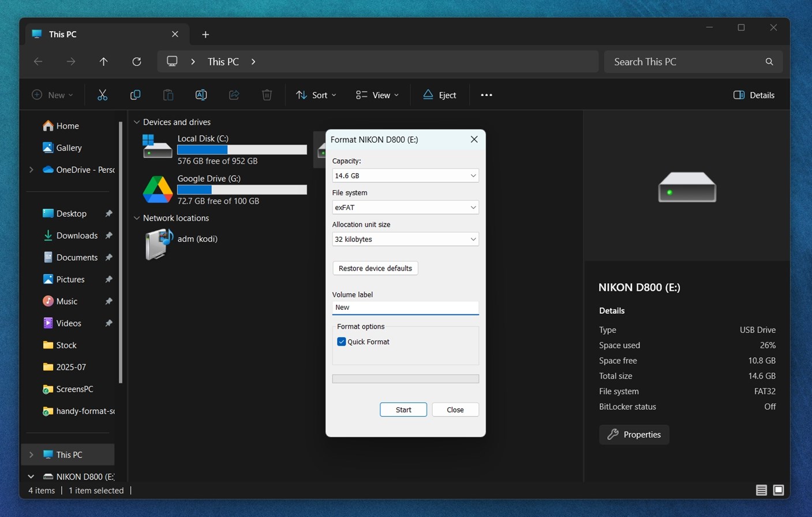Click the Volume label text field
812x517 pixels.
(405, 308)
